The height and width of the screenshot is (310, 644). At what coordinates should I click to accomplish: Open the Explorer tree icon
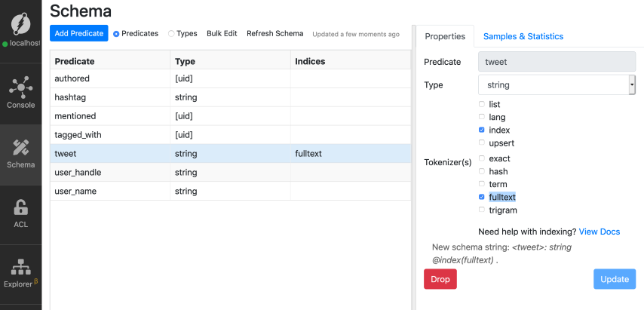pyautogui.click(x=20, y=268)
